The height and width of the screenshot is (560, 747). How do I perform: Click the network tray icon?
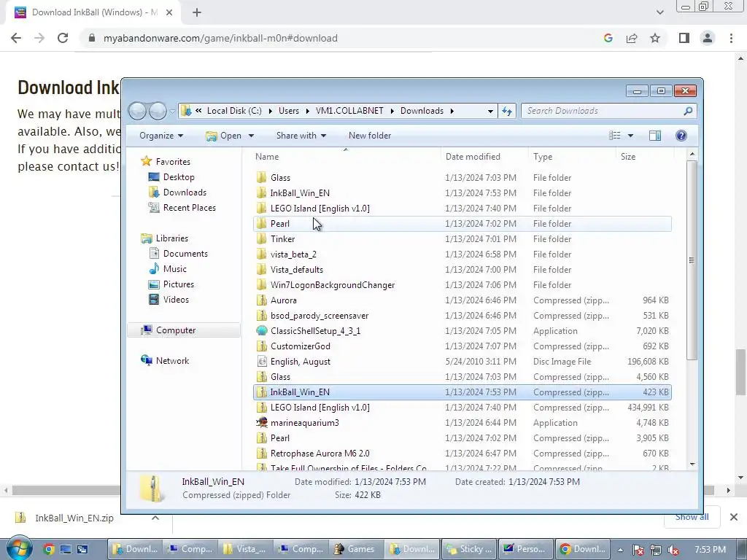pos(656,550)
